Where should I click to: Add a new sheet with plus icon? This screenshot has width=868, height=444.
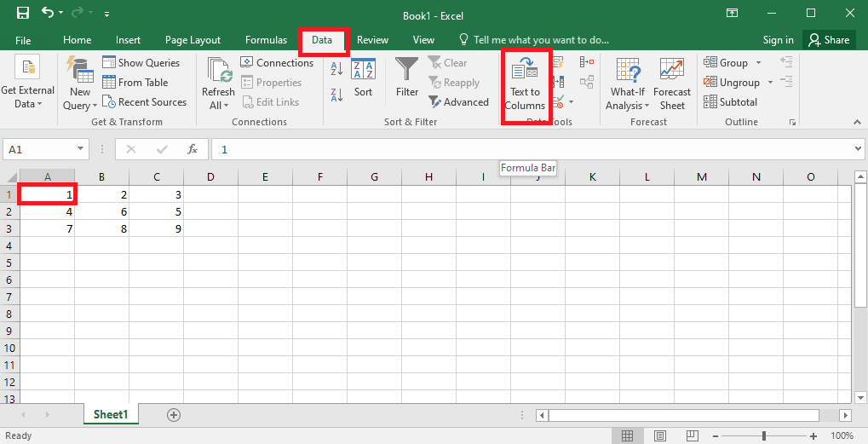pyautogui.click(x=174, y=415)
